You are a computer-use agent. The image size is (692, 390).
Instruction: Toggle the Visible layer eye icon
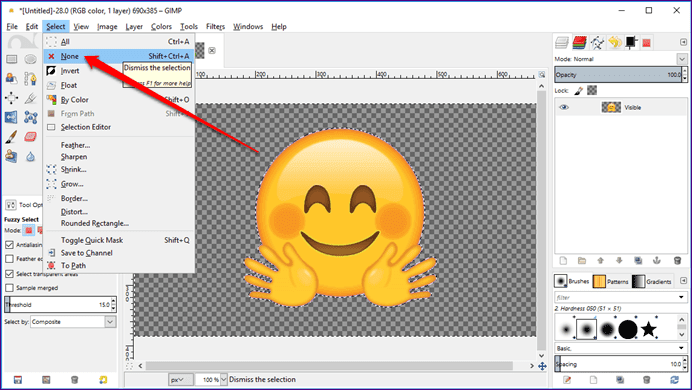pos(564,107)
